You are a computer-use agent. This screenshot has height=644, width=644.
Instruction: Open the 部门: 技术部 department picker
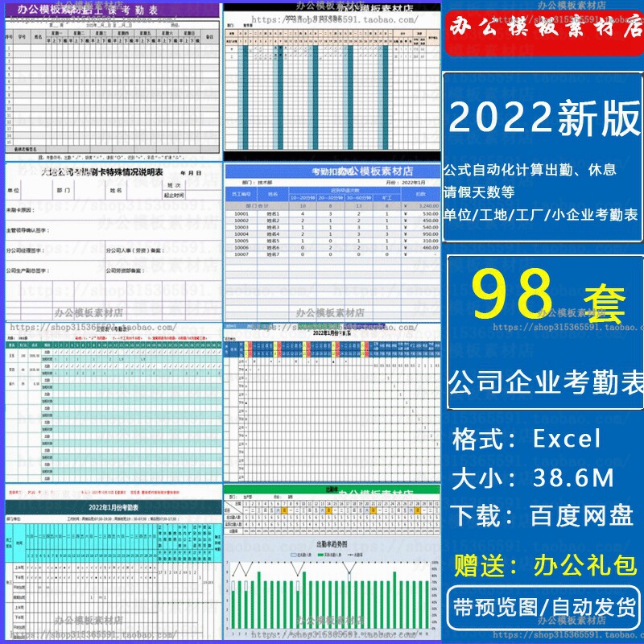point(258,181)
